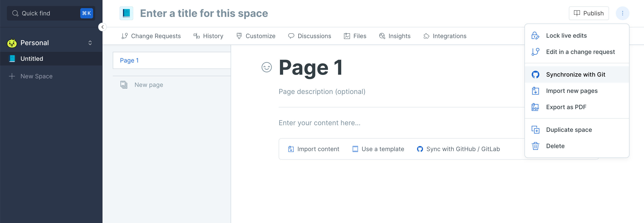This screenshot has width=644, height=223.
Task: Click the Delete trash icon
Action: coord(535,146)
